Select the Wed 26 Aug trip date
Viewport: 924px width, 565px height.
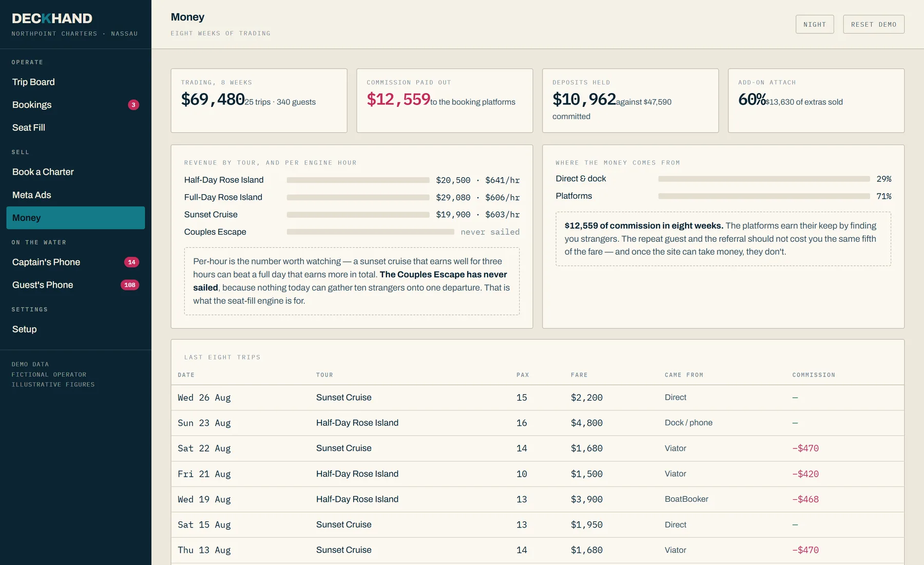pyautogui.click(x=204, y=398)
